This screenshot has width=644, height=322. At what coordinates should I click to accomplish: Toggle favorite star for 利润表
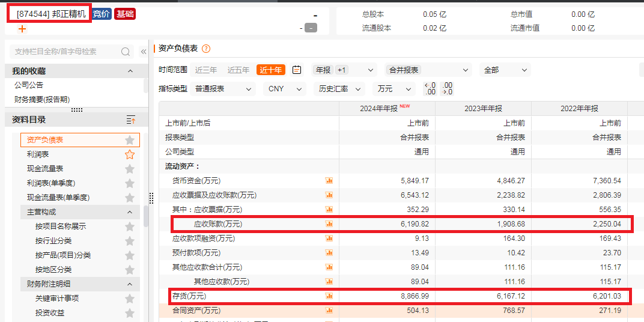point(130,154)
